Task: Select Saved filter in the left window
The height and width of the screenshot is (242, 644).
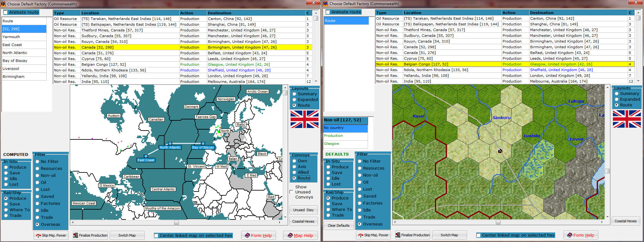Action: click(37, 197)
